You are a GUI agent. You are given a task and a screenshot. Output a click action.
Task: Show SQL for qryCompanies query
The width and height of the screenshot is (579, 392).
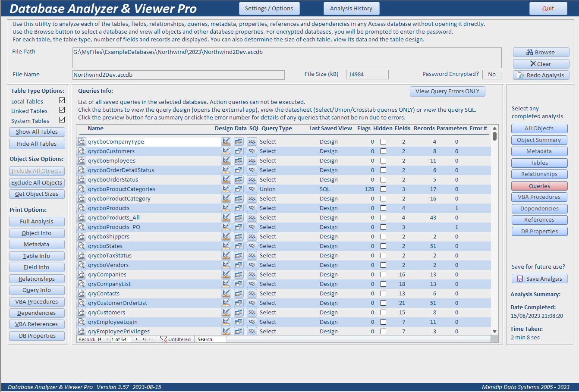coord(252,274)
